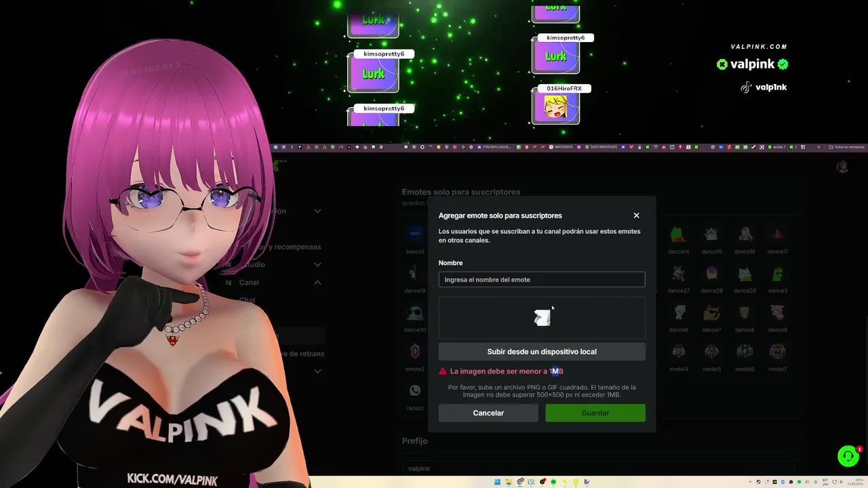Select the dance9 emote
868x488 pixels.
pyautogui.click(x=777, y=313)
